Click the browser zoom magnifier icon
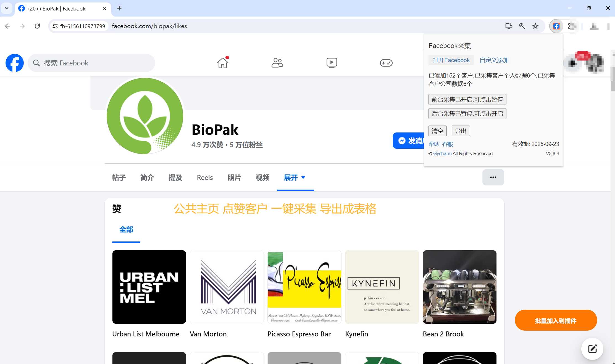 (x=522, y=26)
